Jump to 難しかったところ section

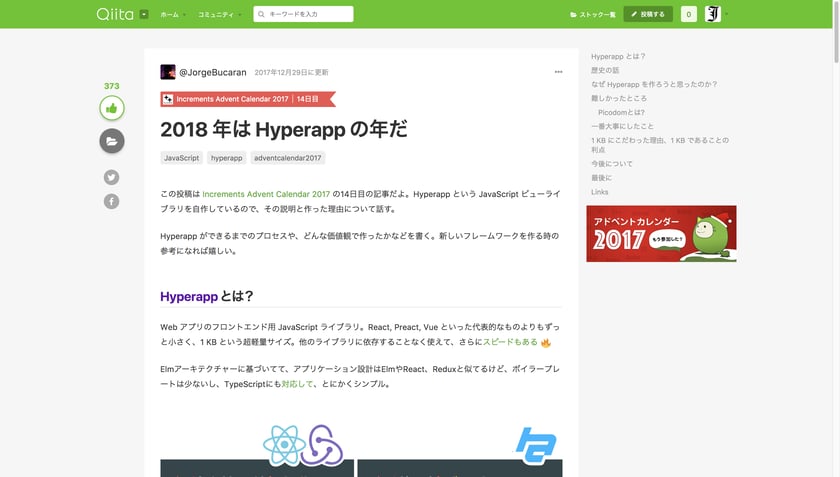619,98
